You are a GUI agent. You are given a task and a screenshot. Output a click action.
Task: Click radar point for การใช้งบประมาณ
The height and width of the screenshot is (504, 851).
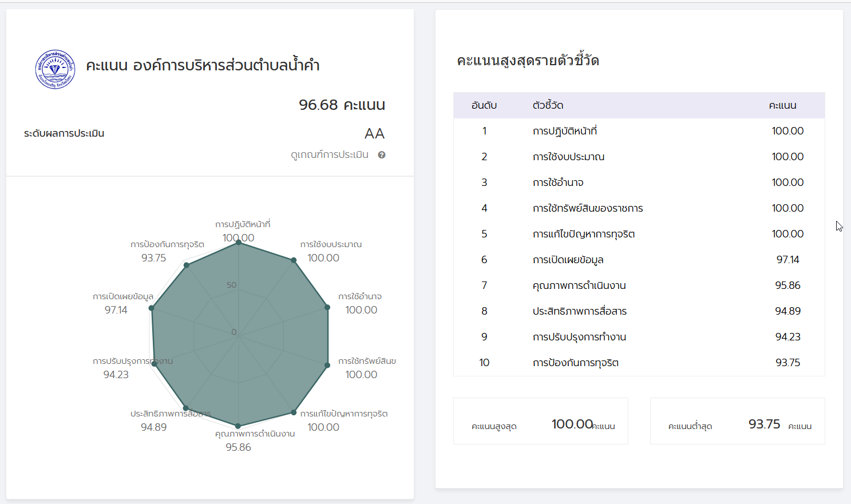pos(294,260)
